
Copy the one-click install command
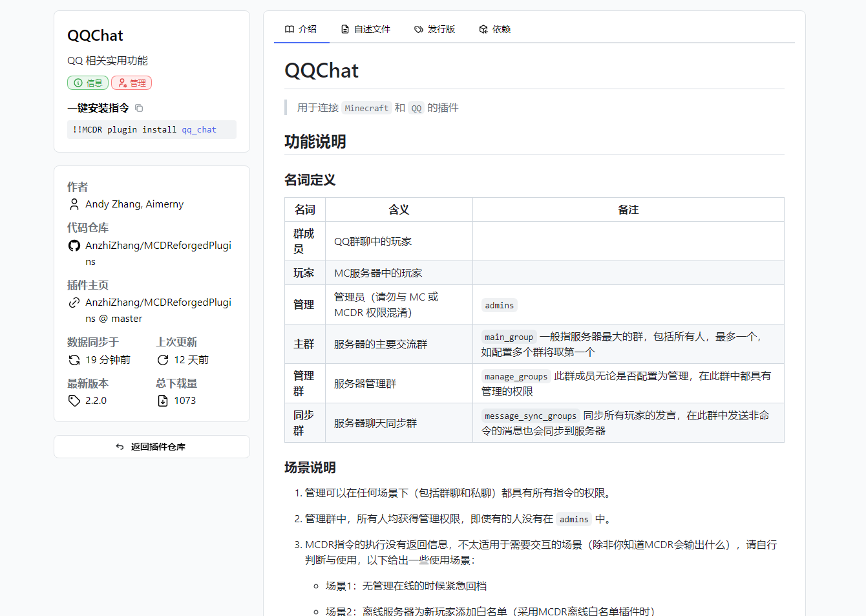[139, 108]
